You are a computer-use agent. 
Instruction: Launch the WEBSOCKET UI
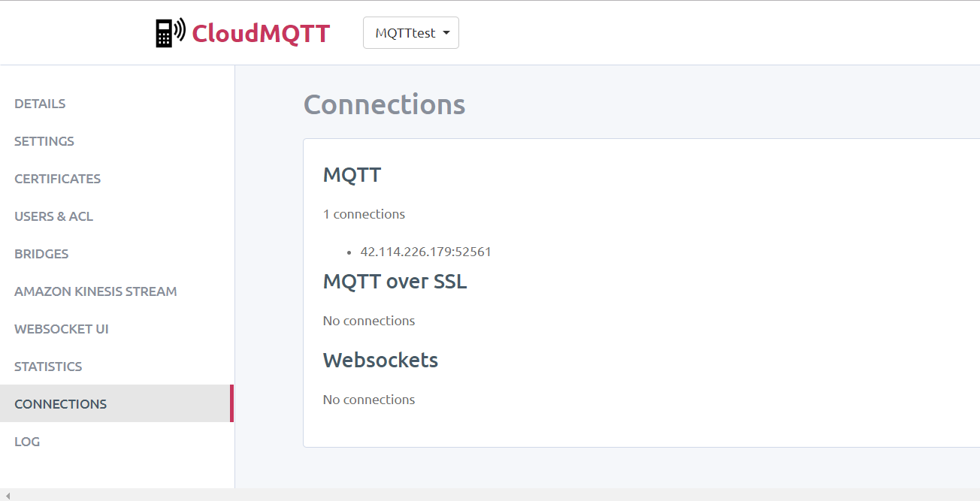(62, 328)
